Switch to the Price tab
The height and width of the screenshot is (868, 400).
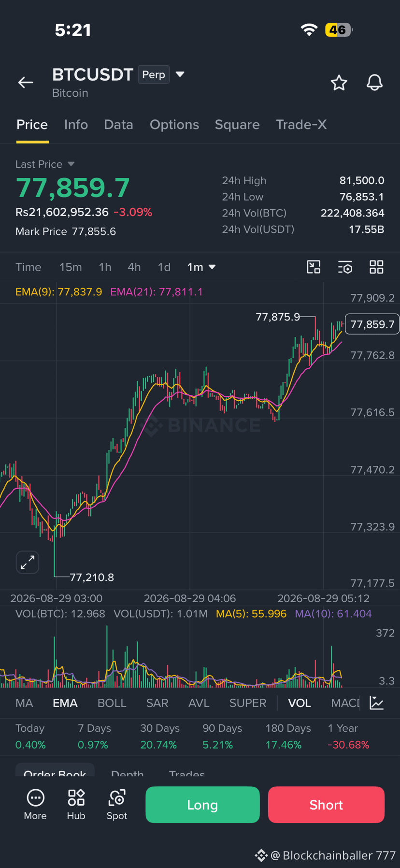tap(32, 125)
